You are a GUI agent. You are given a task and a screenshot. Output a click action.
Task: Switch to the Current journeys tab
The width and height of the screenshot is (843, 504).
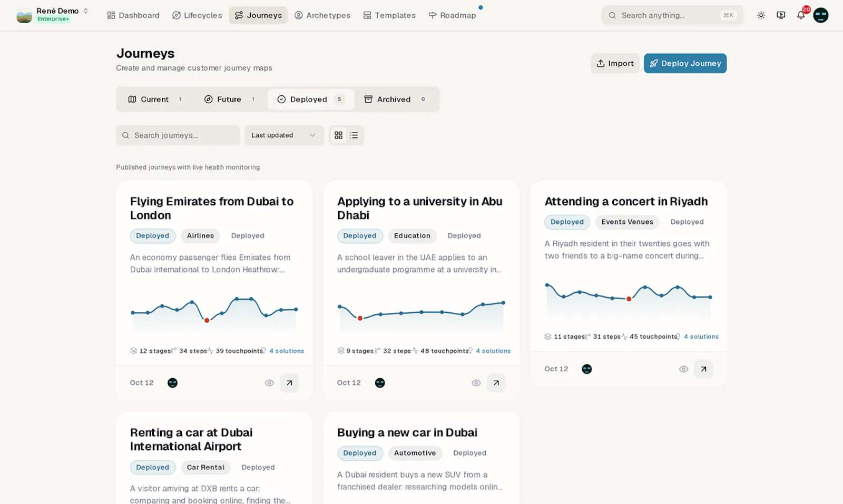[155, 100]
